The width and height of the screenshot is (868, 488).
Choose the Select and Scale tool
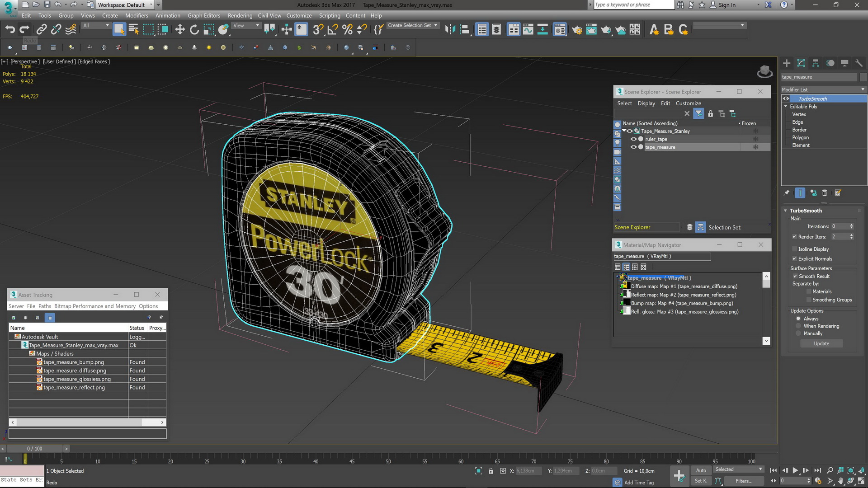[208, 30]
